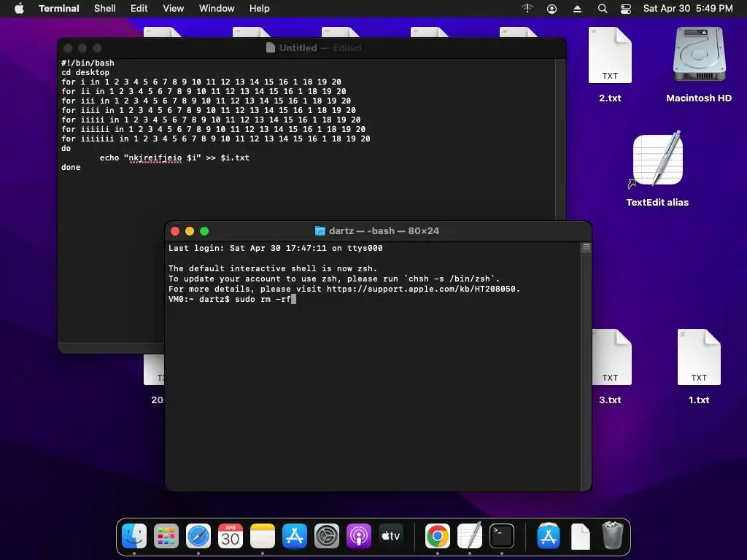Click the eject icon in the menu bar
Image resolution: width=747 pixels, height=560 pixels.
pyautogui.click(x=577, y=9)
